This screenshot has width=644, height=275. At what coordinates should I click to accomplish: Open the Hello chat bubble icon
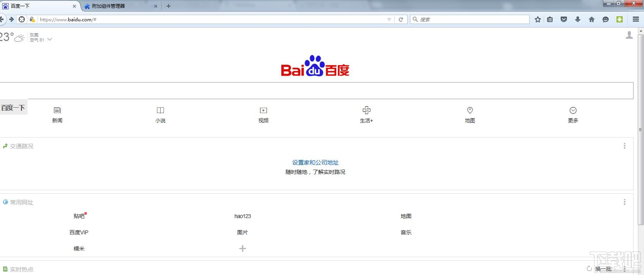point(606,19)
